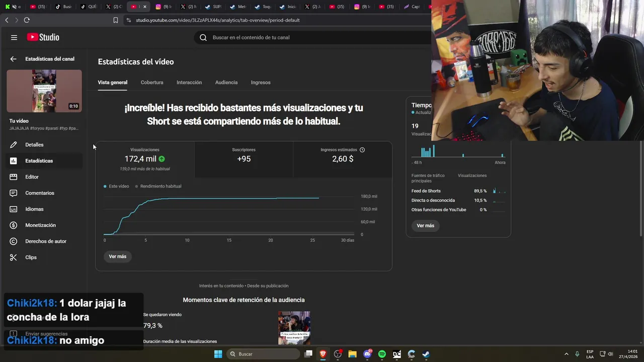Switch to the TikTok 'QUÉ' browser tab
Viewport: 644px width, 362px height.
[89, 7]
